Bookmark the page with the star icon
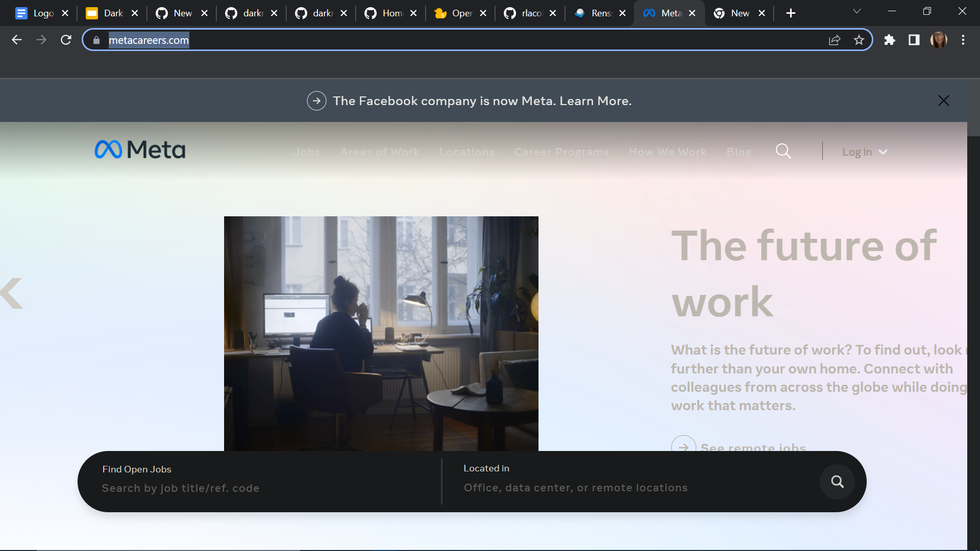Screen dimensions: 980x551 pyautogui.click(x=859, y=40)
